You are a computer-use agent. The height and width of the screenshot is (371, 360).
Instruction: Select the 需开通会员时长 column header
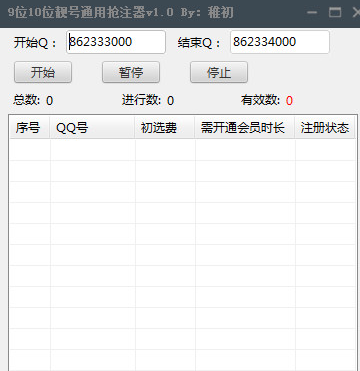click(245, 127)
